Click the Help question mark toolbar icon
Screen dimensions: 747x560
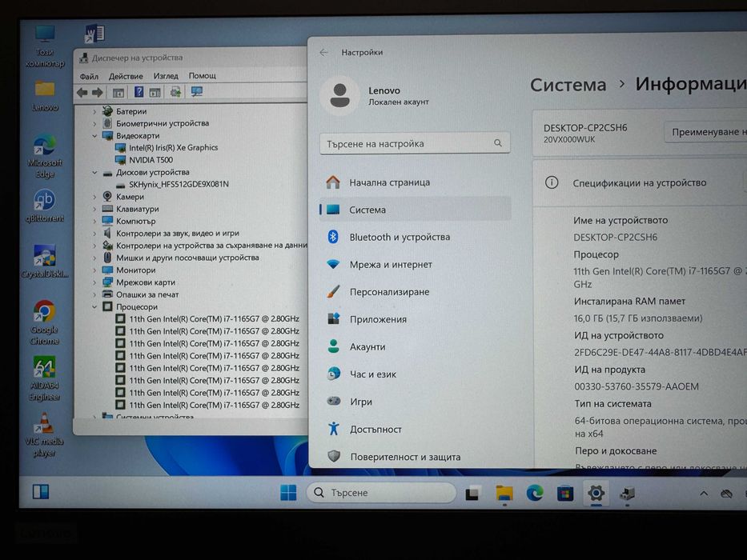139,92
